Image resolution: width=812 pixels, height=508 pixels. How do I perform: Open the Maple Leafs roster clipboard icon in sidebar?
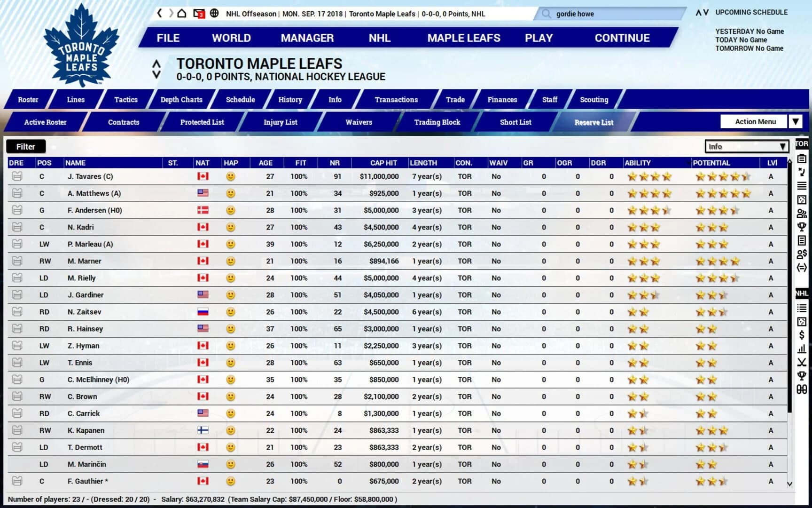(802, 159)
